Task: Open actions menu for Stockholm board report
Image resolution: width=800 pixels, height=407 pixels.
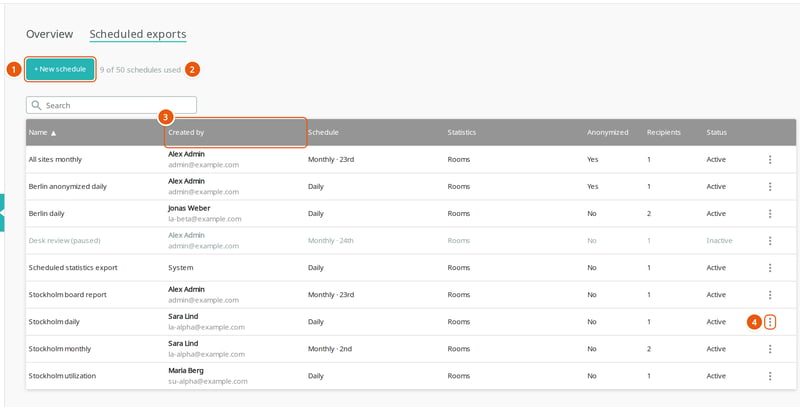Action: [770, 295]
